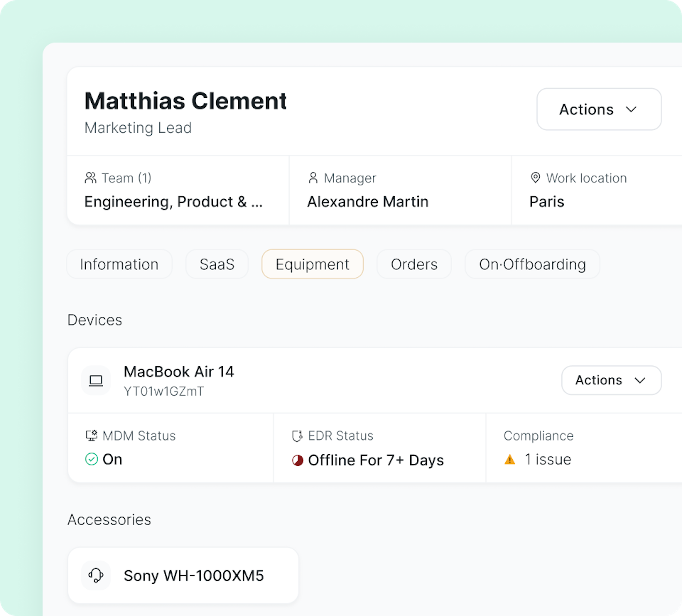Viewport: 682px width, 616px height.
Task: Click the headphones icon beside Sony WH-1000XM5
Action: coord(96,575)
